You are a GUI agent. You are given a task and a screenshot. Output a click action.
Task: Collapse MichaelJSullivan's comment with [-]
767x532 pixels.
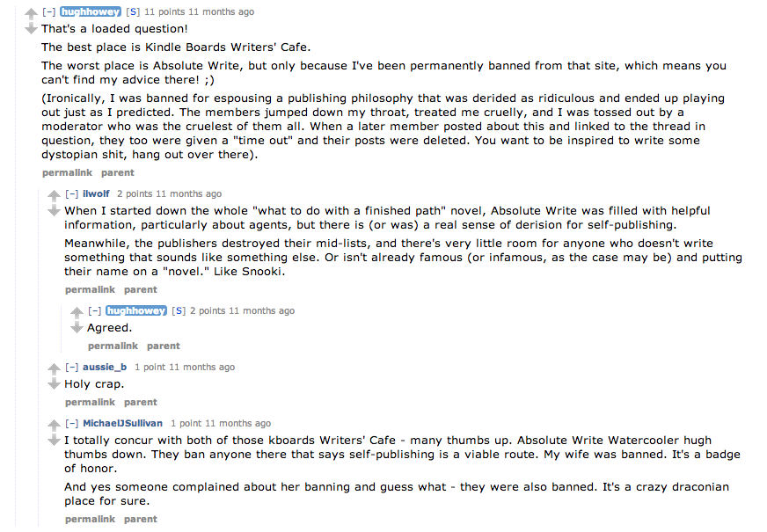(72, 424)
